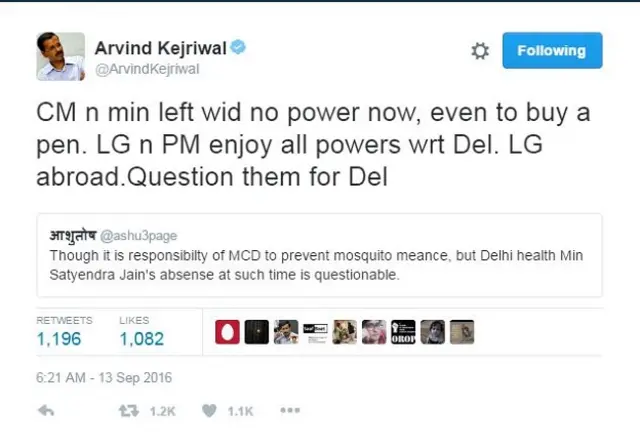Retweet using the 1.2K retweet icon
640x448 pixels.
pyautogui.click(x=129, y=410)
